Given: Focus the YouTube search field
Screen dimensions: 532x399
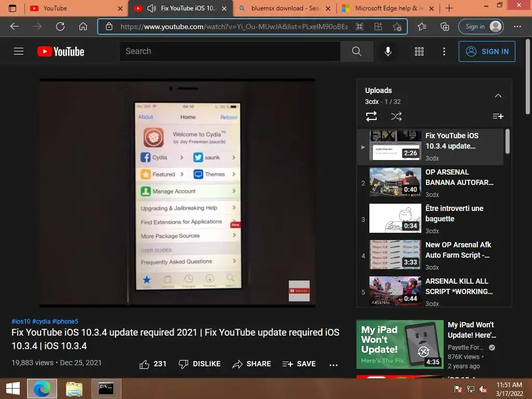Looking at the screenshot, I should point(230,51).
